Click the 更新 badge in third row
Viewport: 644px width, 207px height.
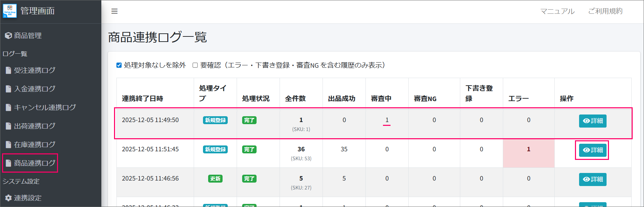point(215,179)
